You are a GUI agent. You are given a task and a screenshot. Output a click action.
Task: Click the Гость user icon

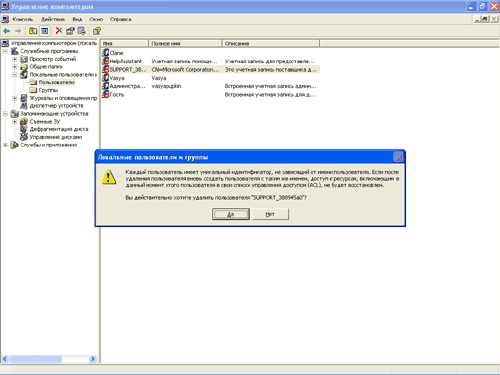106,94
